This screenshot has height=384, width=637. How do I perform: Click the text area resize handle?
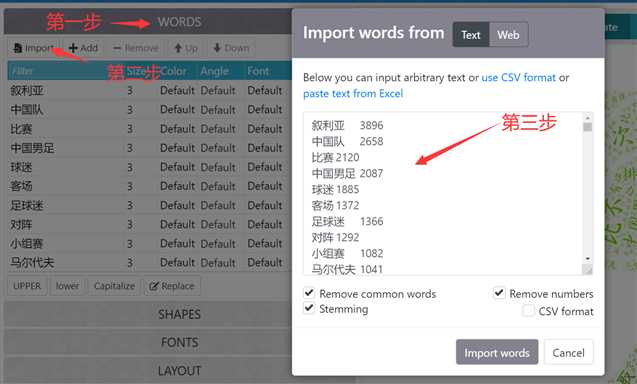point(587,269)
